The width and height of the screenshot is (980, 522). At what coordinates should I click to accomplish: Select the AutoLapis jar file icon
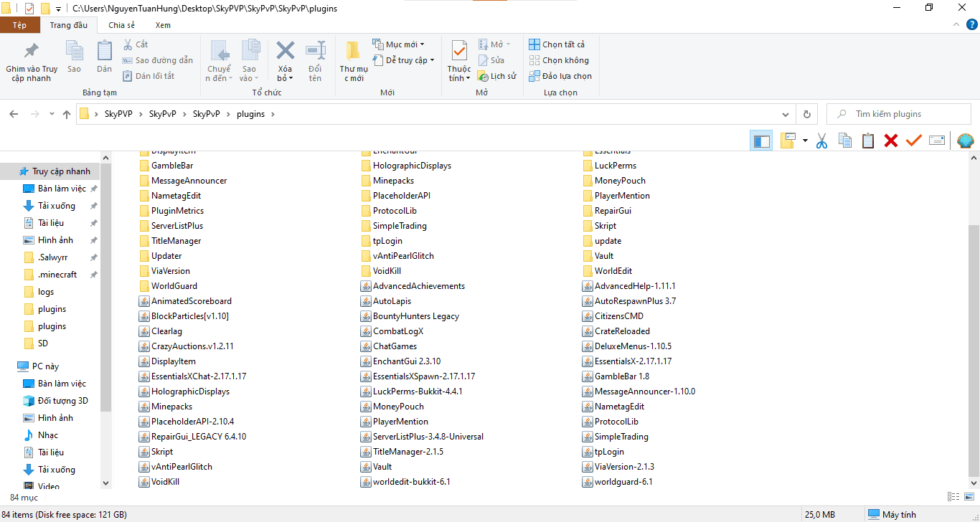[x=367, y=301]
